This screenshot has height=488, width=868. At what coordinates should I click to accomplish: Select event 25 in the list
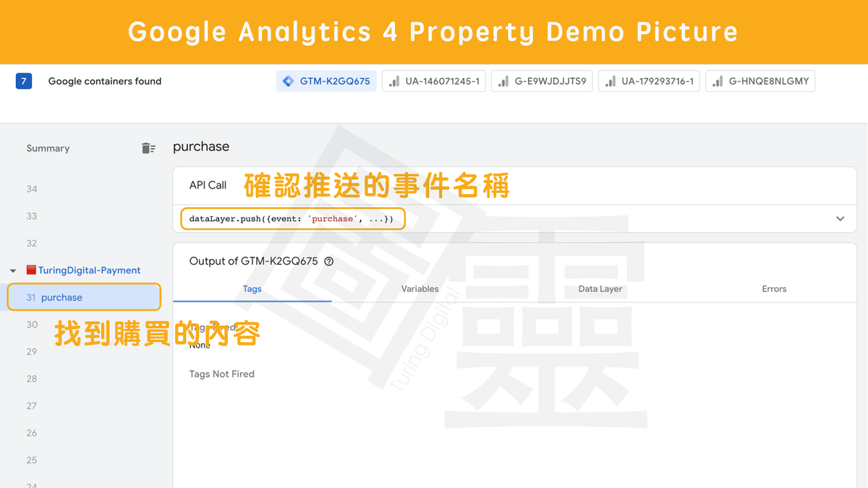point(32,460)
